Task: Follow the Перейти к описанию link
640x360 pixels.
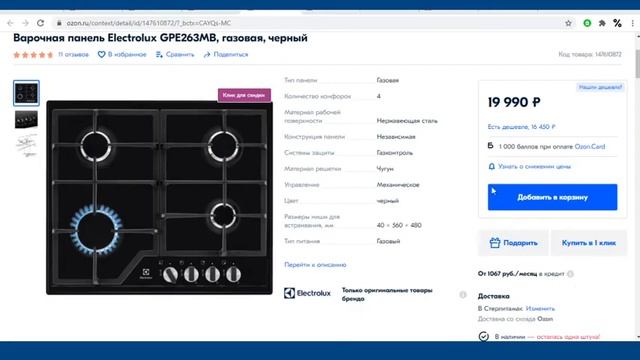Action: tap(315, 265)
